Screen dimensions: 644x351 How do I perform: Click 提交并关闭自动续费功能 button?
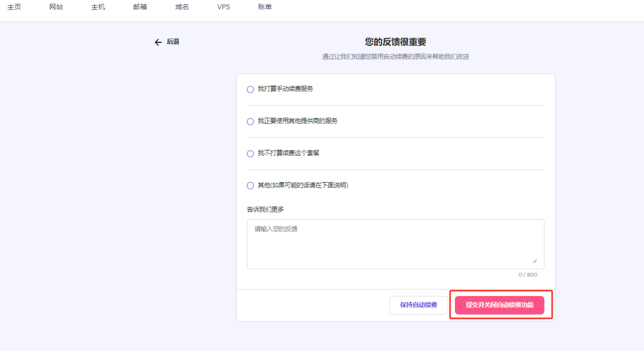pos(501,304)
